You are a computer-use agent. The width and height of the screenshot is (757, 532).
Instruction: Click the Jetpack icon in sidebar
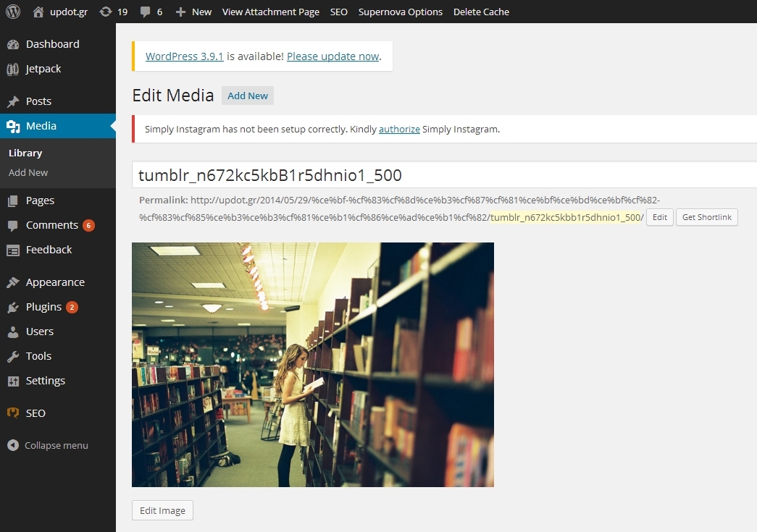pyautogui.click(x=13, y=69)
